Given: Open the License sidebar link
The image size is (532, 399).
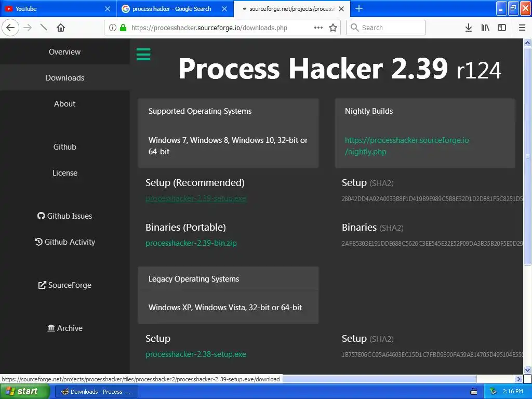Looking at the screenshot, I should coord(64,173).
